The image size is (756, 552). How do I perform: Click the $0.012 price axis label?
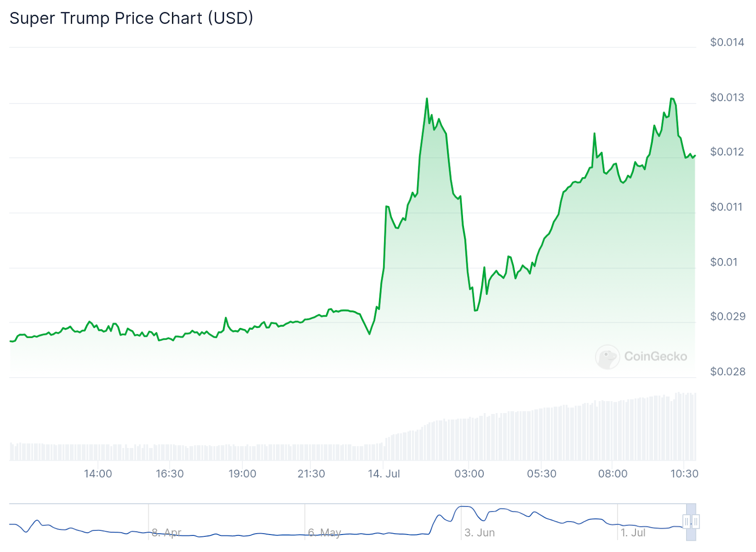coord(727,152)
